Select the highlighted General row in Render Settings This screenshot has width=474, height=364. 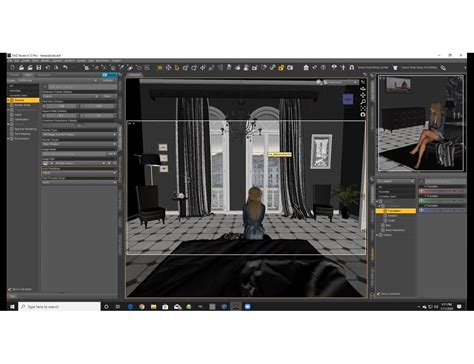23,100
